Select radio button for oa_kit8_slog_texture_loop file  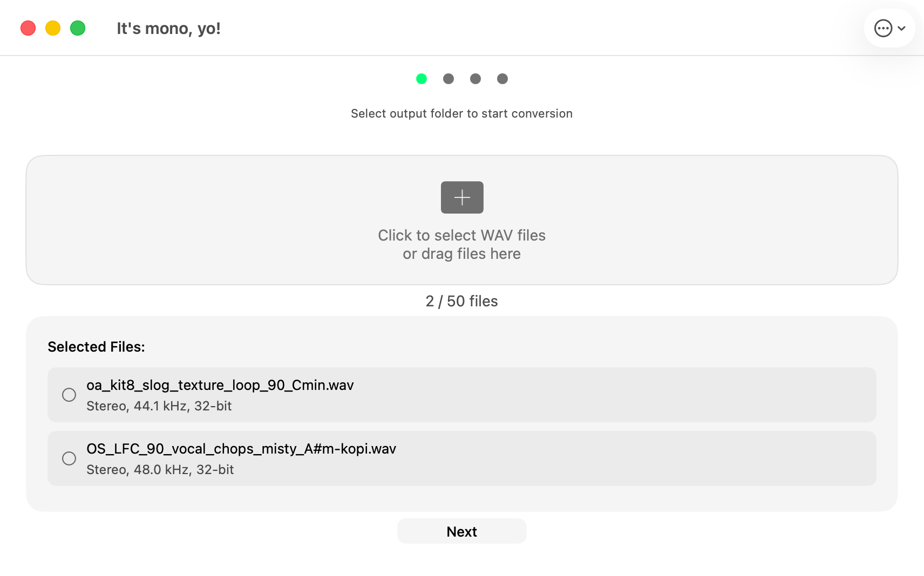pos(69,395)
